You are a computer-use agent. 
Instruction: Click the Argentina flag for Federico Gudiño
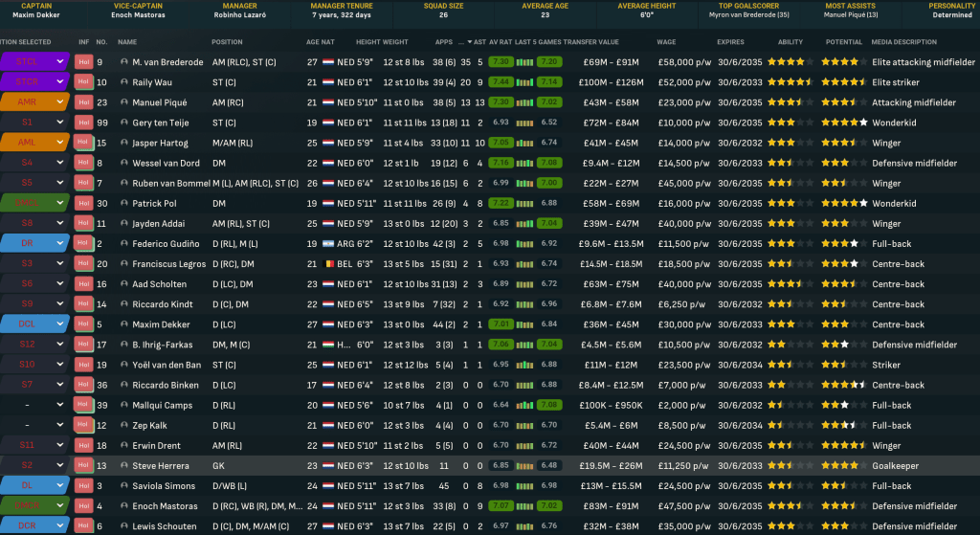coord(328,243)
